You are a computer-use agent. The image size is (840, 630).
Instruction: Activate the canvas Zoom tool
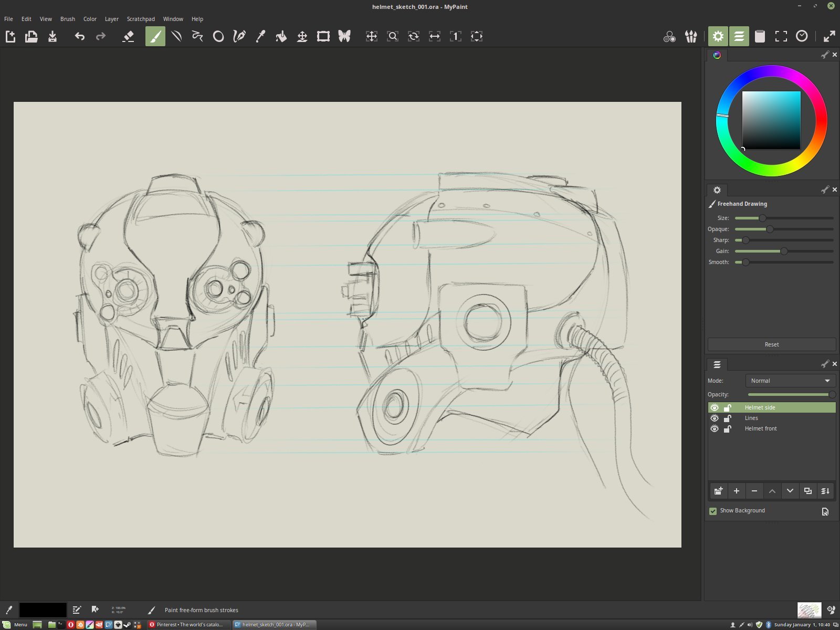393,36
